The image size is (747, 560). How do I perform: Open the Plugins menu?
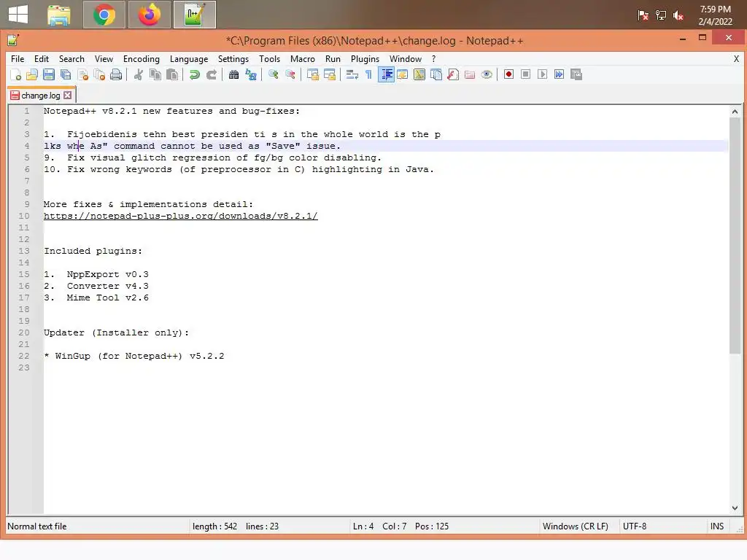[x=365, y=59]
